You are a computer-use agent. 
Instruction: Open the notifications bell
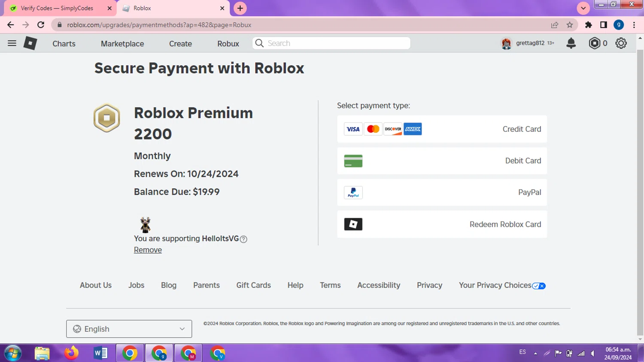(571, 43)
